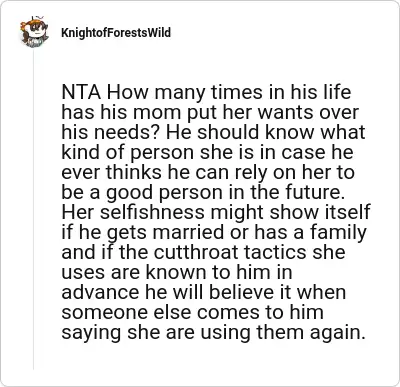The height and width of the screenshot is (387, 400).
Task: Click the line 'kind of person she is in case he'
Action: point(207,152)
